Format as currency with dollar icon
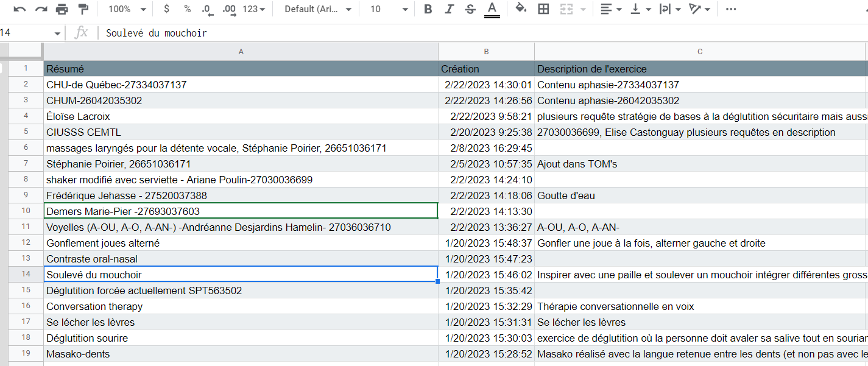Screen dimensions: 868x366 tap(167, 9)
